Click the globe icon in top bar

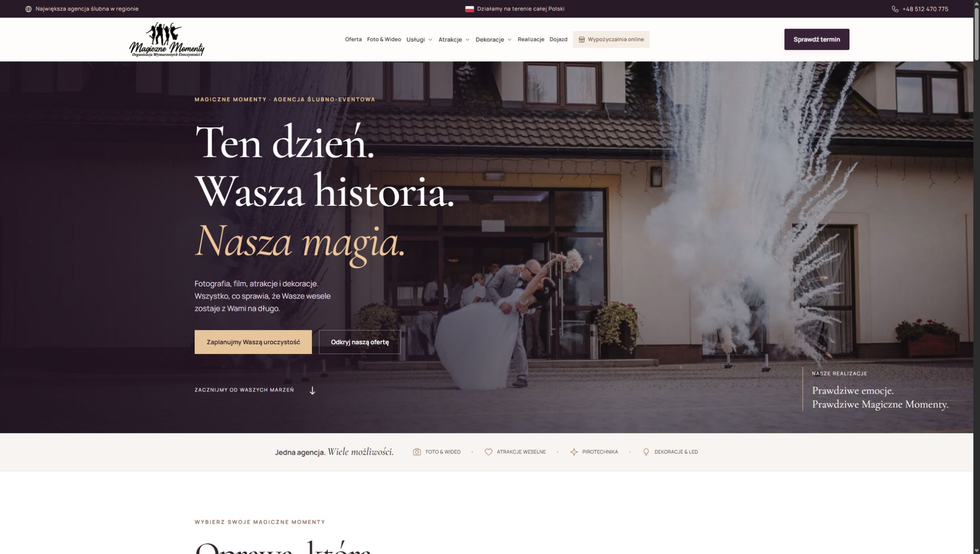(x=29, y=9)
